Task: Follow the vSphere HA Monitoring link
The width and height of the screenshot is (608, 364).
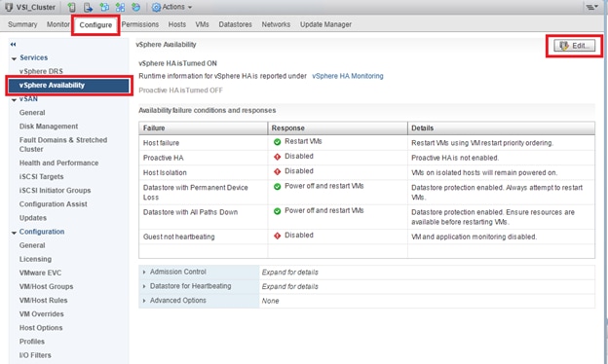Action: click(348, 76)
